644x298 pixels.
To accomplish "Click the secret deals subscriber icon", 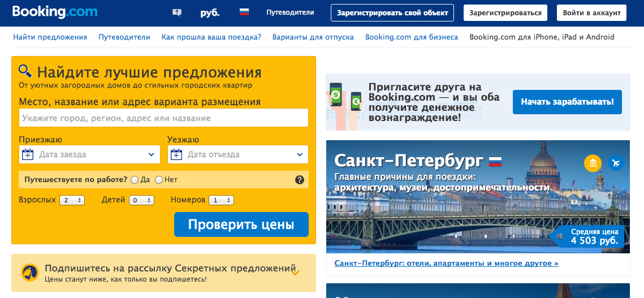I will pos(30,273).
